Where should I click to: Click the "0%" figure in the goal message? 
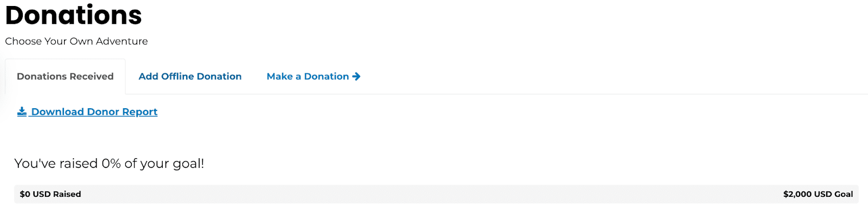point(111,164)
